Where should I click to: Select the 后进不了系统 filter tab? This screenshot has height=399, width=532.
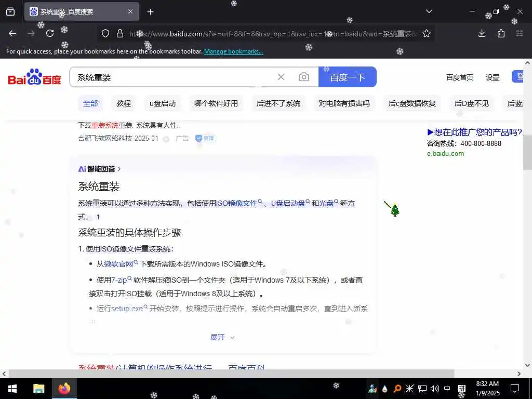click(x=278, y=103)
